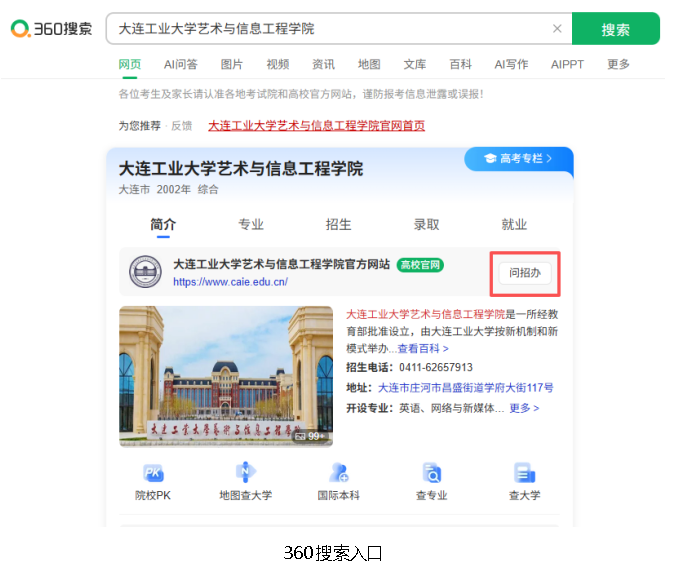Open 地图查大学 map icon
This screenshot has width=674, height=576.
point(245,473)
